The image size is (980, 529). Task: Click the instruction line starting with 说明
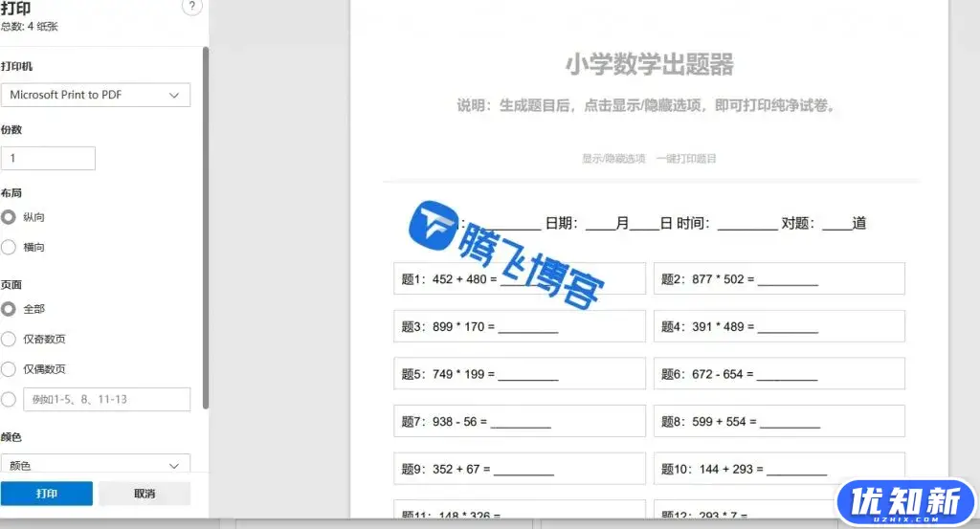[x=646, y=105]
